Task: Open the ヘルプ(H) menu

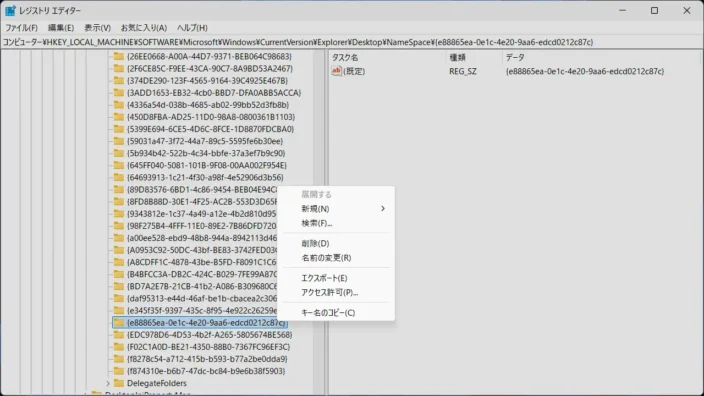Action: (192, 28)
